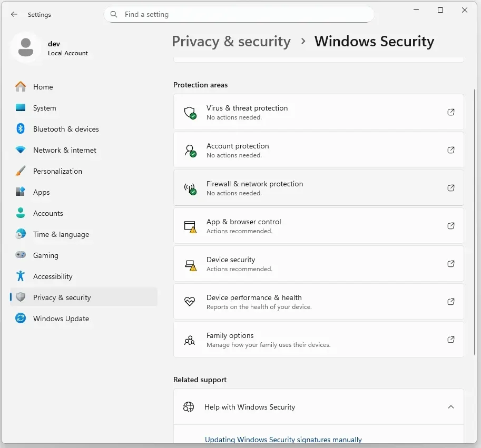481x448 pixels.
Task: Open the Firewall & network protection card
Action: tap(318, 188)
